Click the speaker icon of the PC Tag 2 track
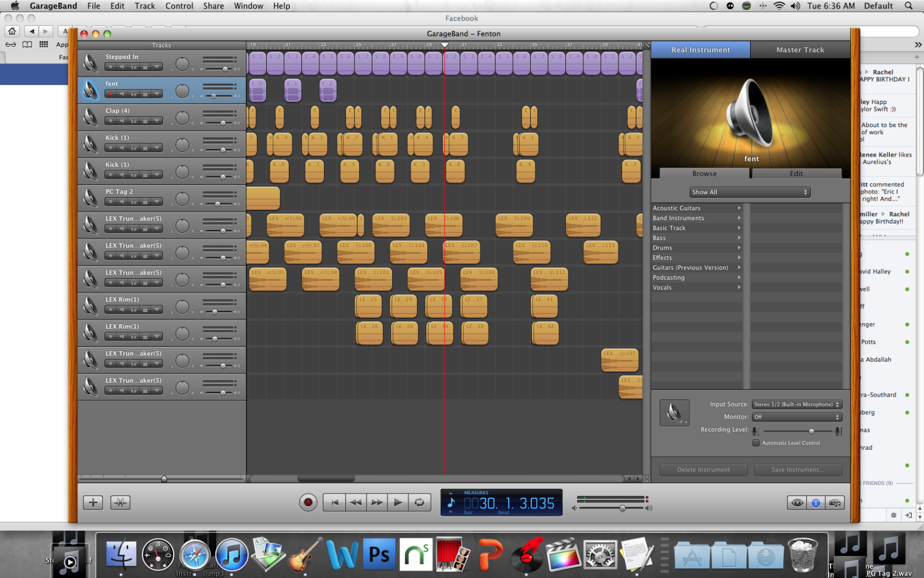The image size is (924, 578). click(90, 198)
